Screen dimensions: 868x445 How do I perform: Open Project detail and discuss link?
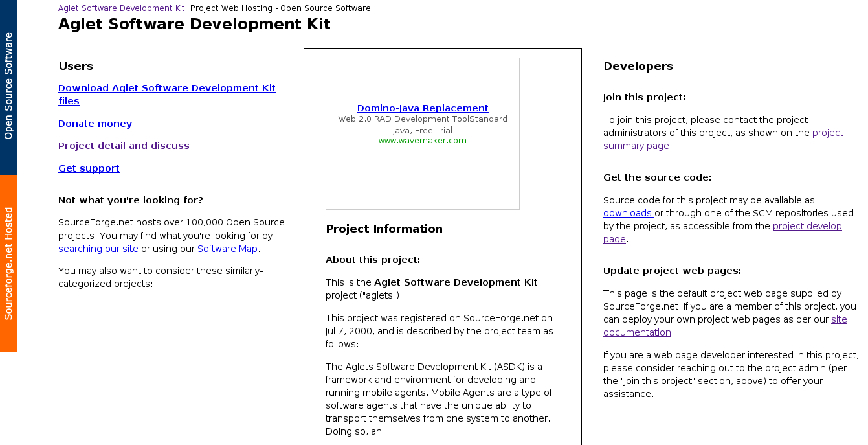coord(124,146)
